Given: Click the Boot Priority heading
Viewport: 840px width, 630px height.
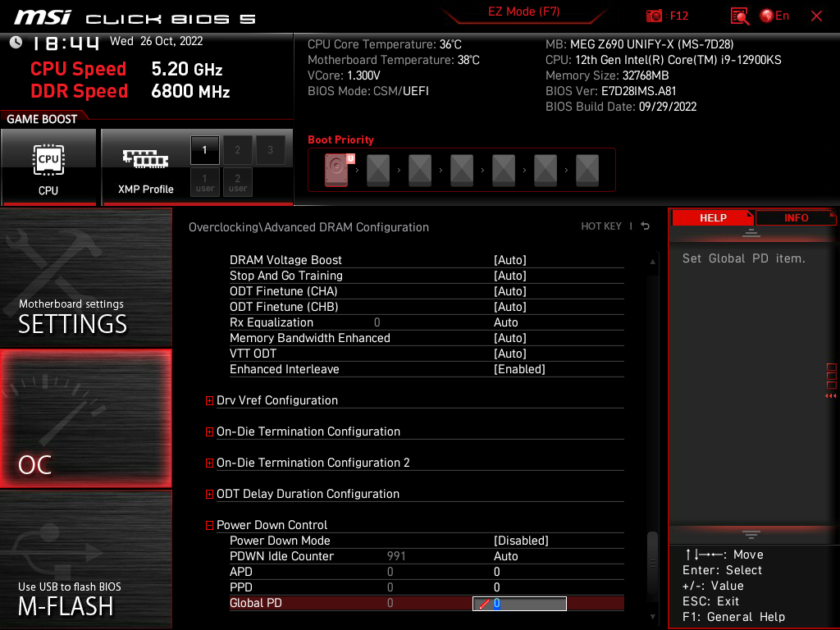Looking at the screenshot, I should coord(340,139).
